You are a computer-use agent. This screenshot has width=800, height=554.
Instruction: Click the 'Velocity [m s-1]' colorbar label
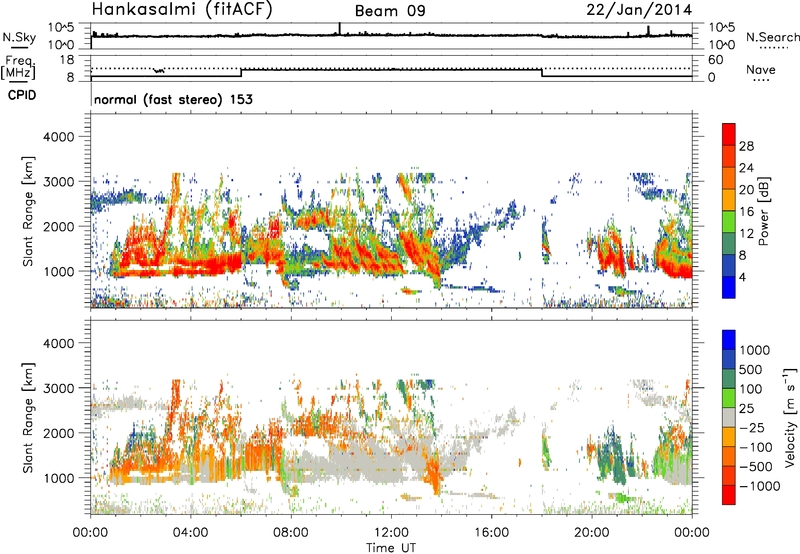tap(790, 417)
